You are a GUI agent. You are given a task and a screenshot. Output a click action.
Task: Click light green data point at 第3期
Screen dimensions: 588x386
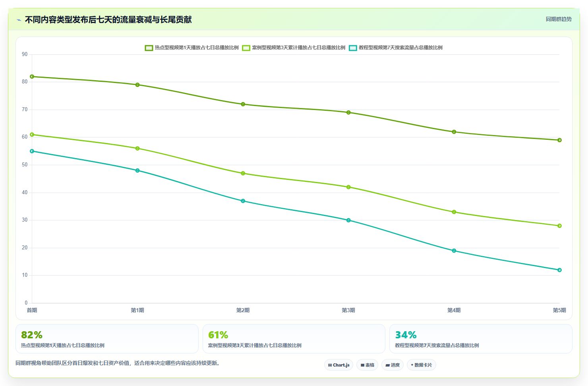[x=348, y=187]
